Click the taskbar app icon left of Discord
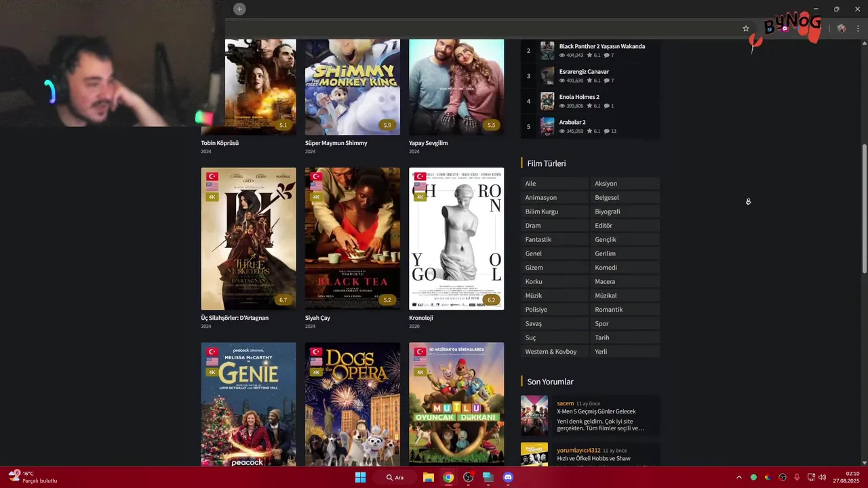This screenshot has height=488, width=868. pos(488,477)
